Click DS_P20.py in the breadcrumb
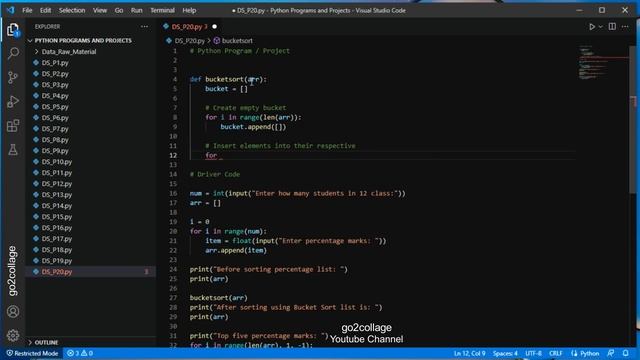Screen dimensions: 640x360 [189, 40]
